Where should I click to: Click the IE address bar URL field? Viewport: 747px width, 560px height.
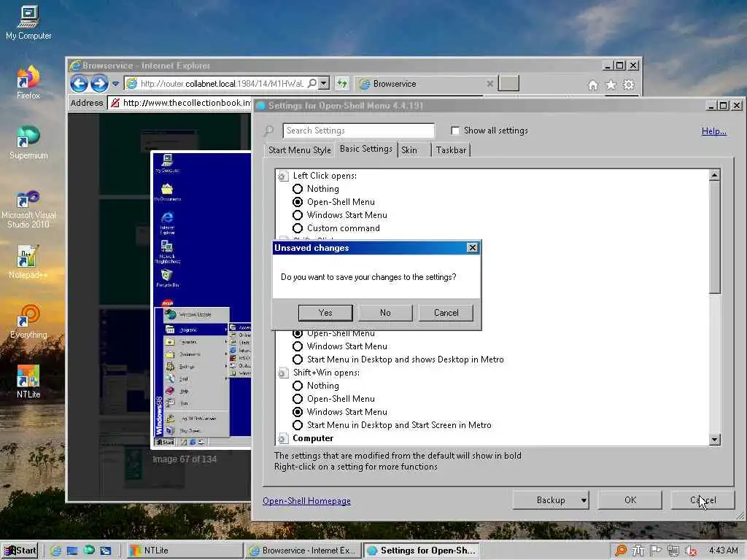tap(222, 84)
